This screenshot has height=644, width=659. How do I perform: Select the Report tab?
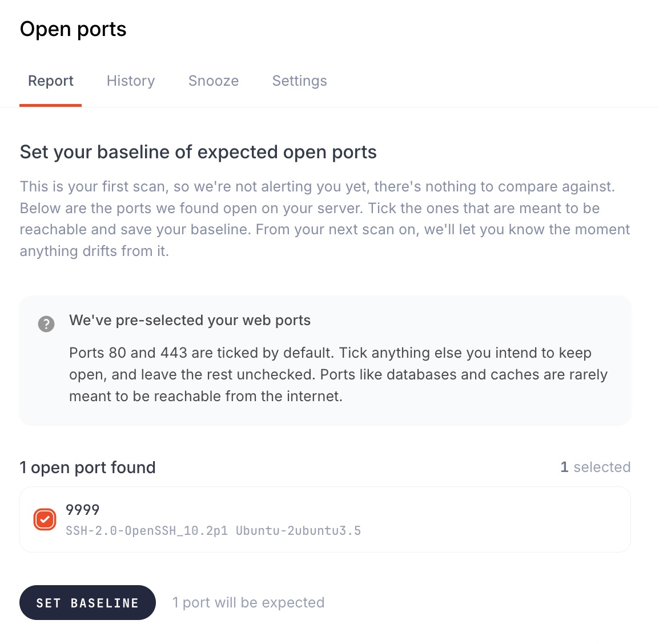[51, 81]
